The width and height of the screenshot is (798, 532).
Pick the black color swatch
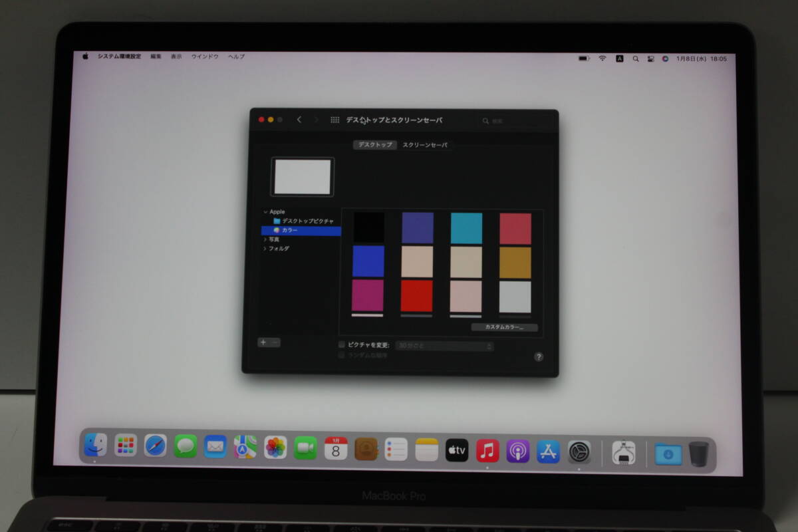(368, 227)
